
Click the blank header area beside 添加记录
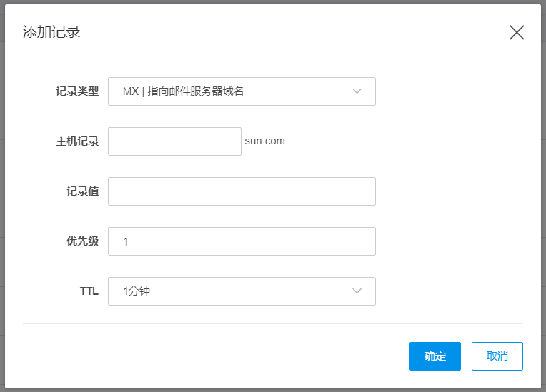286,32
